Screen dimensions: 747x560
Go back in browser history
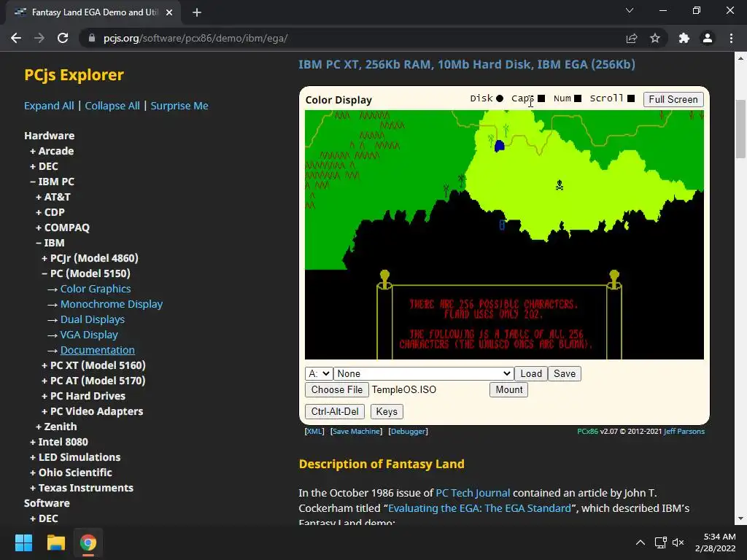click(x=16, y=38)
